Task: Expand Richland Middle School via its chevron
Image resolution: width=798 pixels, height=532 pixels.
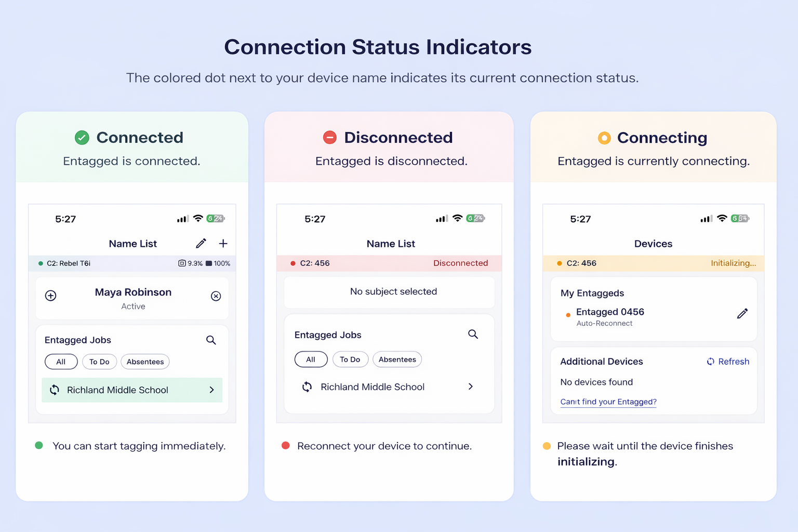Action: tap(211, 390)
